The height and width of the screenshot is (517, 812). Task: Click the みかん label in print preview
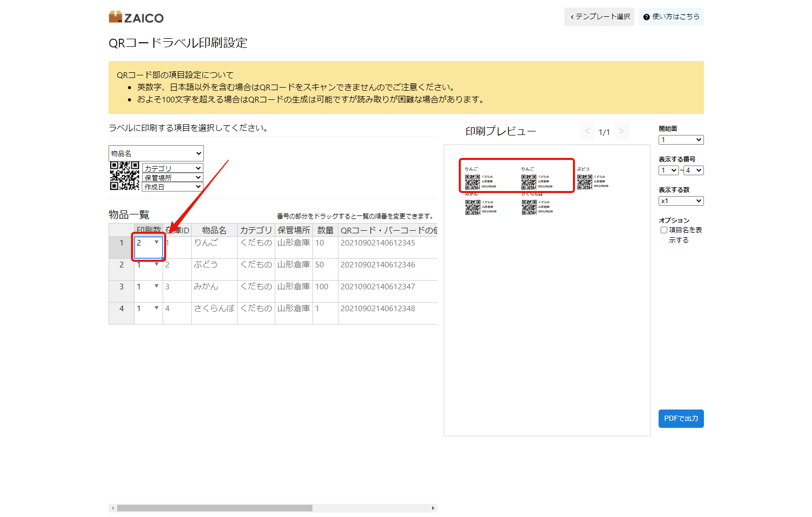pos(481,204)
